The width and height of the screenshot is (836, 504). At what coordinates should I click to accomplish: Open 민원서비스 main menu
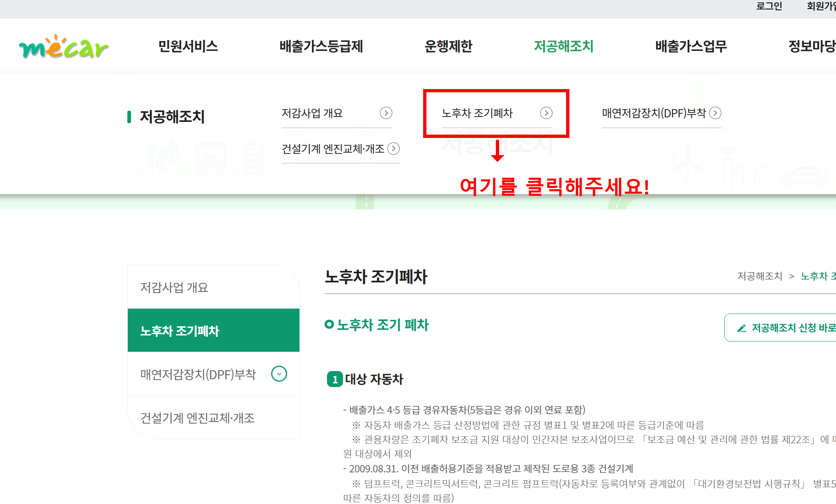pyautogui.click(x=188, y=46)
